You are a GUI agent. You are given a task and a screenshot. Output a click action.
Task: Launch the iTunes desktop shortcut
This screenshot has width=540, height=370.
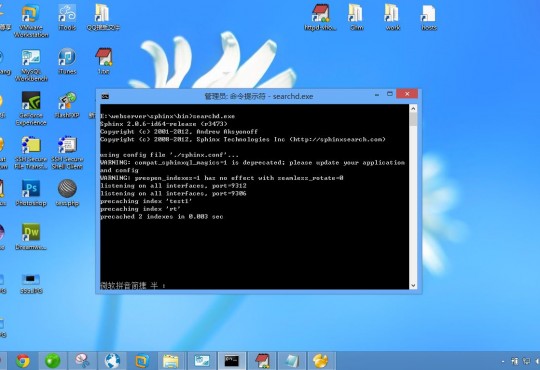[67, 61]
